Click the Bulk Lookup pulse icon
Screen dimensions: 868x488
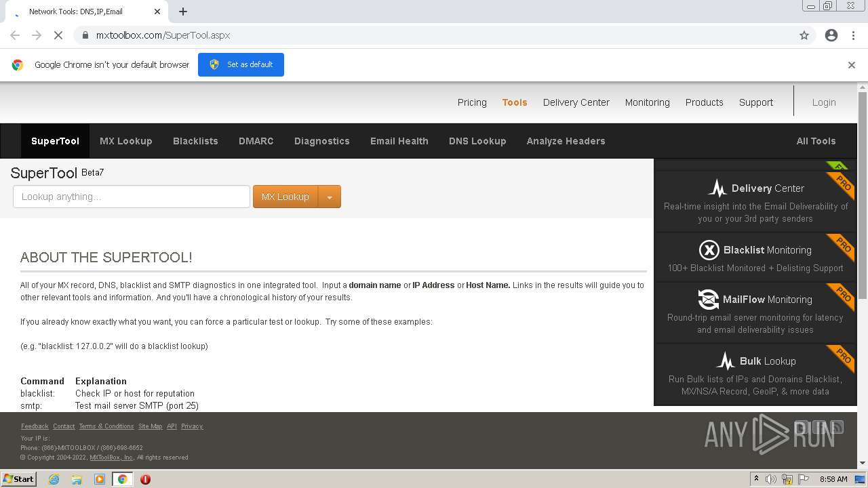click(726, 361)
